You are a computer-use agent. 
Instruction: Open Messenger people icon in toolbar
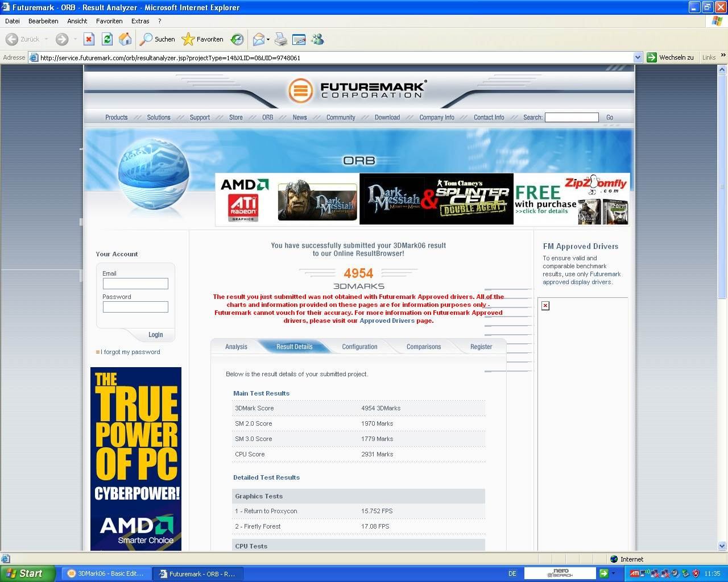pos(317,39)
